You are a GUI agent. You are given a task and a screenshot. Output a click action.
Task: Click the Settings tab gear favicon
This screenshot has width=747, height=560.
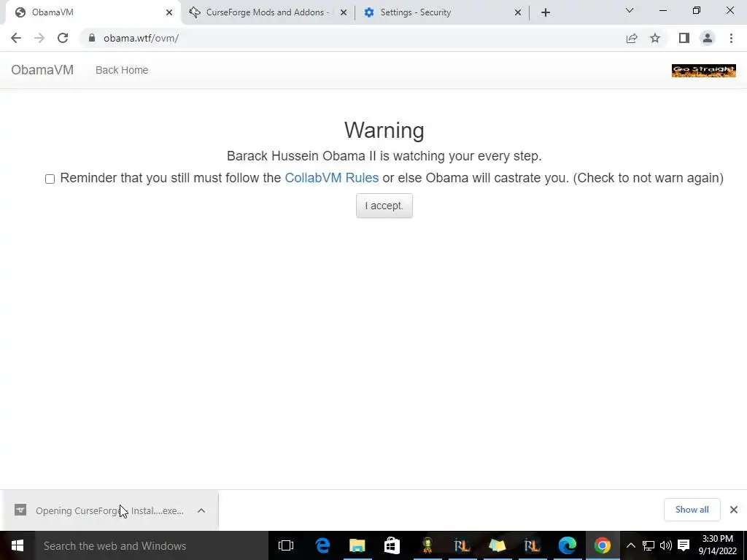(368, 12)
